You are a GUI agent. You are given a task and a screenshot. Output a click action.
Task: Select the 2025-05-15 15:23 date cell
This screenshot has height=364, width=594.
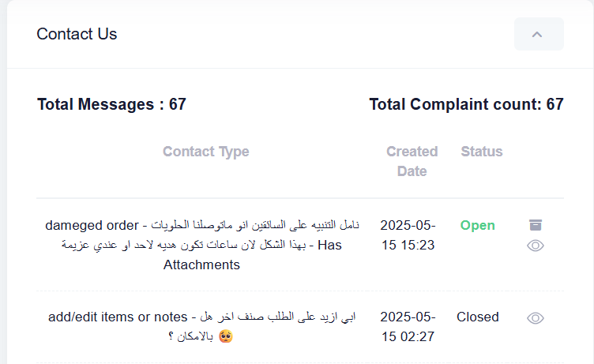pos(408,235)
